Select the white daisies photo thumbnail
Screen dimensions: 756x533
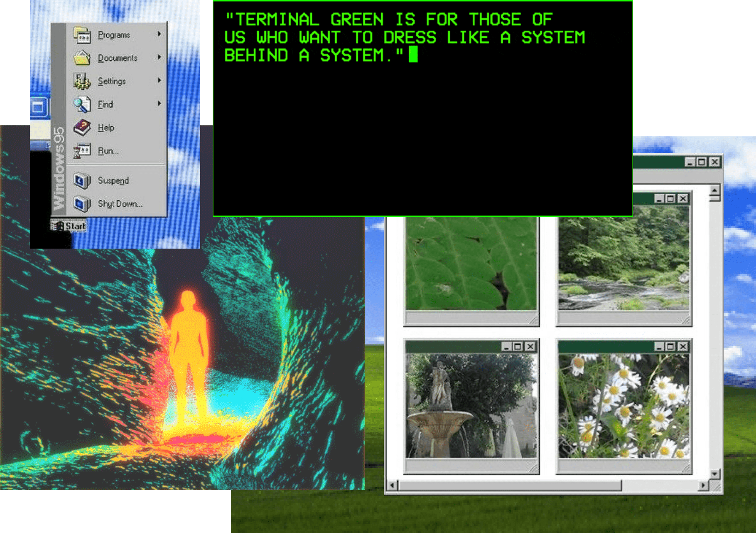coord(623,406)
